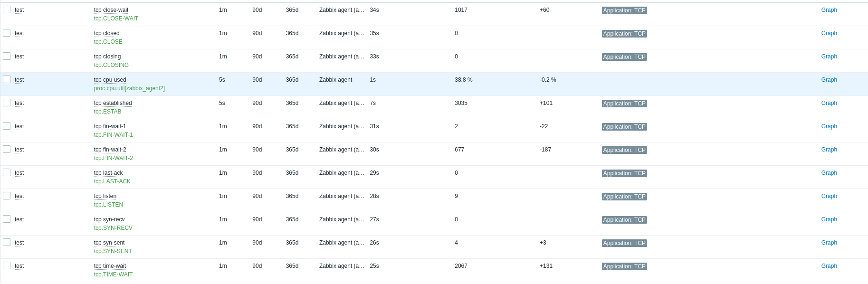Open the tcp syn-recv item details
This screenshot has height=284, width=868.
coord(109,219)
